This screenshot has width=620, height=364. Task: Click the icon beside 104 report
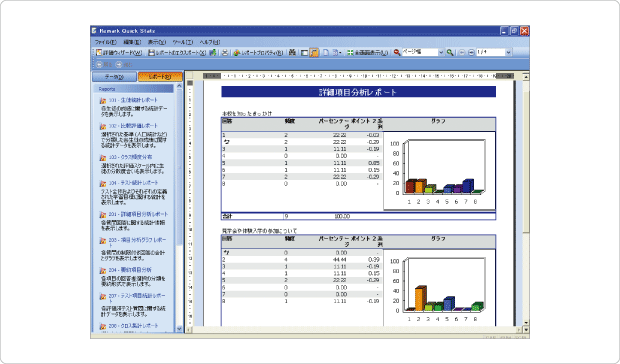103,183
